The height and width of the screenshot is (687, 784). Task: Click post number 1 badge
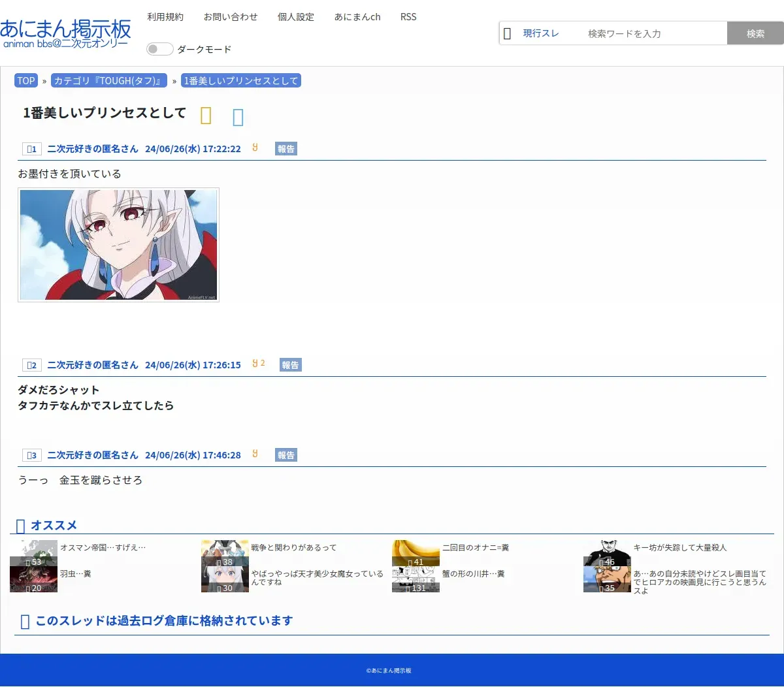coord(31,149)
